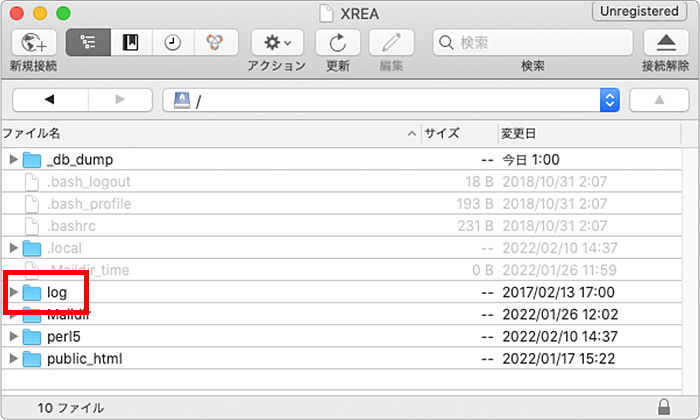Screen dimensions: 700x420
Task: Select the perl5 folder
Action: point(62,336)
